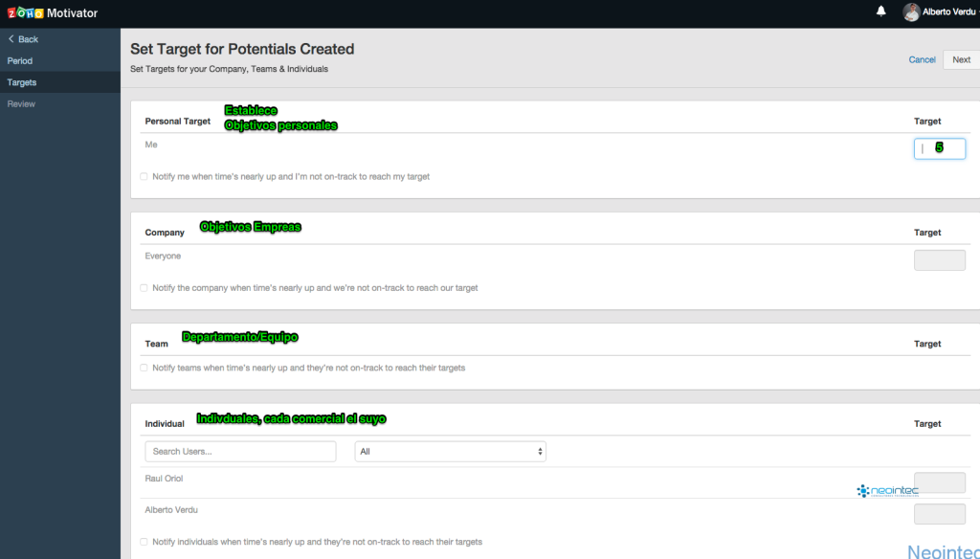980x559 pixels.
Task: Go back using the Back arrow
Action: [23, 39]
